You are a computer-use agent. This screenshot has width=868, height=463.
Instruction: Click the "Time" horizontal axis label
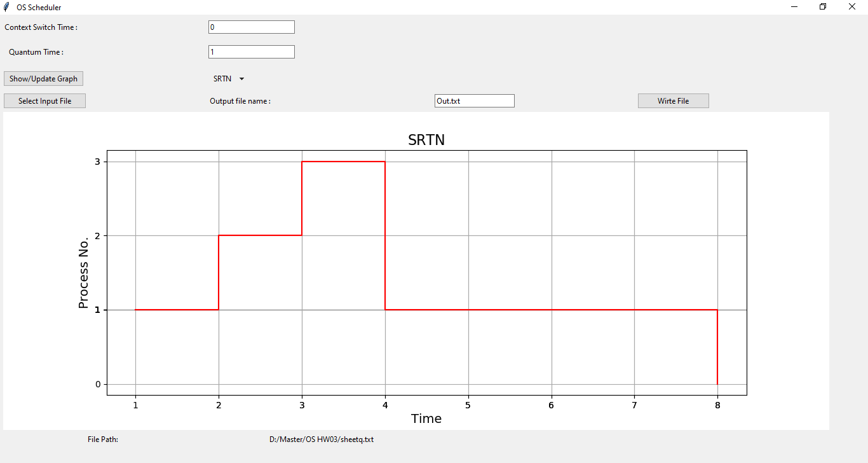tap(426, 418)
